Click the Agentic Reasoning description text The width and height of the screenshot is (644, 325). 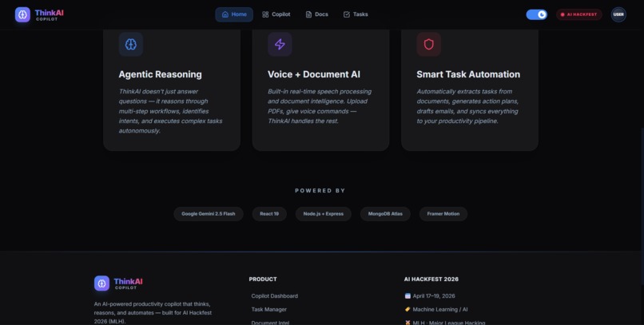(x=170, y=111)
